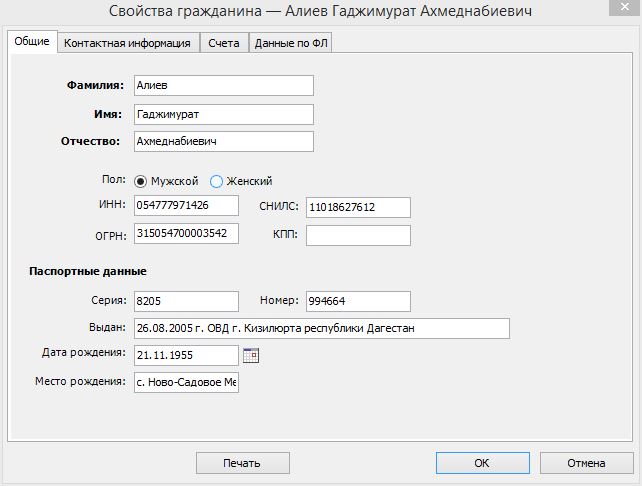This screenshot has height=486, width=642.
Task: Place cursor in the ИНН field
Action: [x=186, y=205]
